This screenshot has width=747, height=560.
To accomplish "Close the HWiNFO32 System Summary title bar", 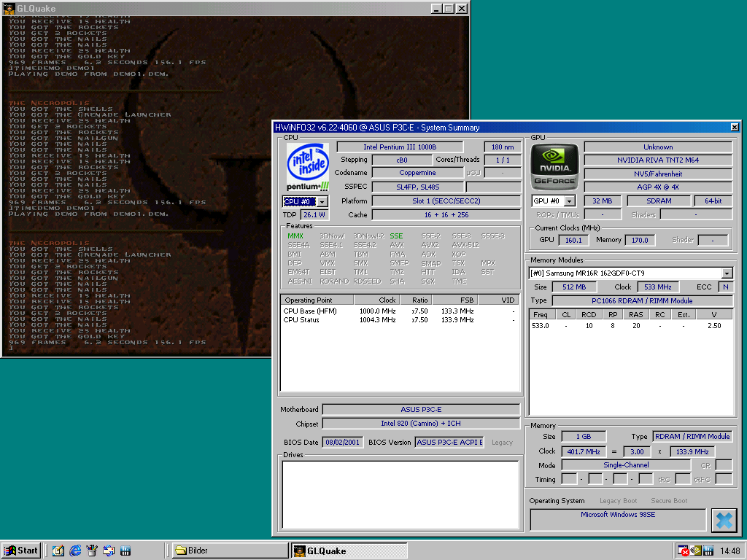I will click(735, 127).
